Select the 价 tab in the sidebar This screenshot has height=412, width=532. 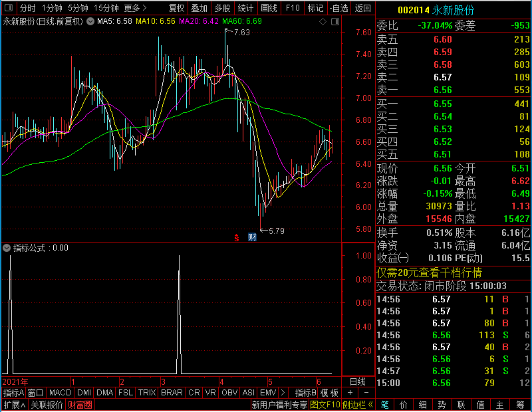[404, 405]
